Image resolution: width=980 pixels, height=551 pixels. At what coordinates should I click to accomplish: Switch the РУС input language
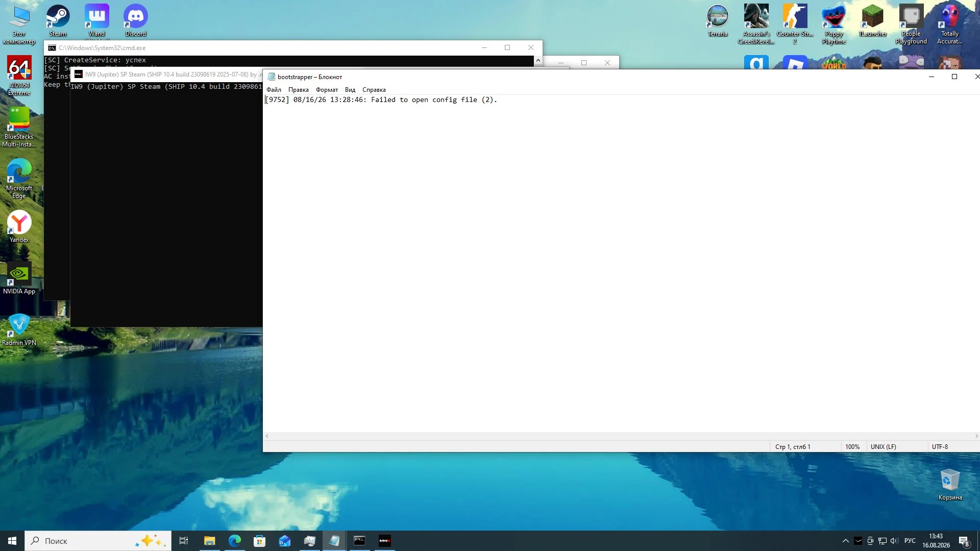(910, 541)
